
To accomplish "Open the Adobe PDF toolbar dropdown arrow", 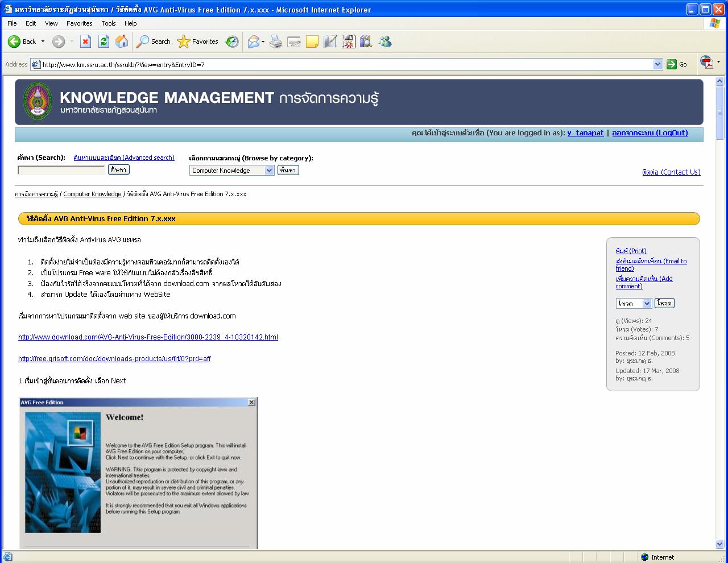I will tap(718, 61).
